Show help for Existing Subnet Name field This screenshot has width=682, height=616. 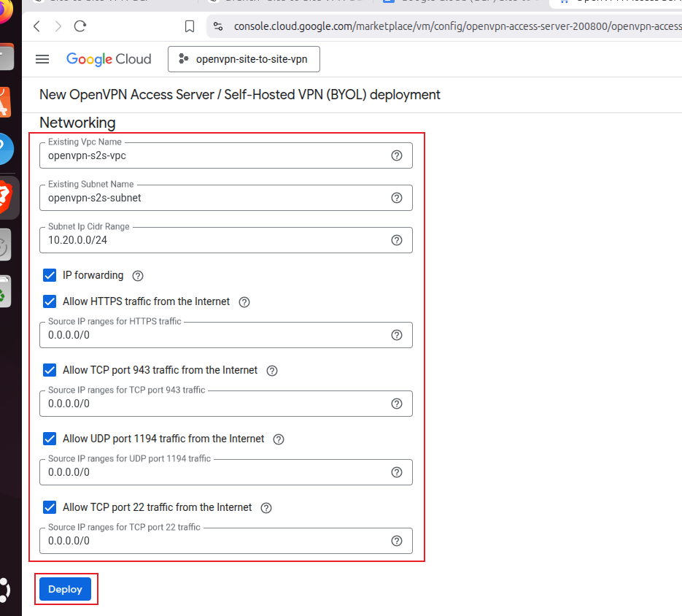[397, 198]
